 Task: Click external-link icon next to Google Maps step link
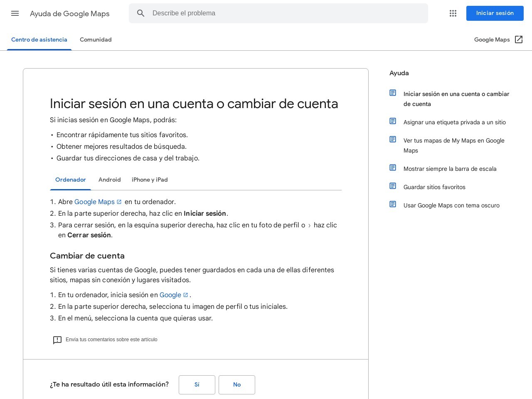pos(119,202)
